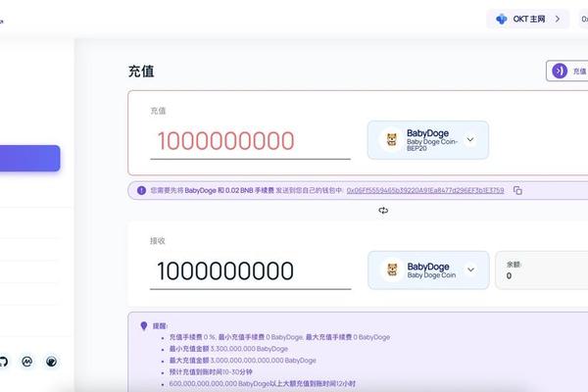
Task: Edit the 充值 amount field 1000000000
Action: pos(250,142)
